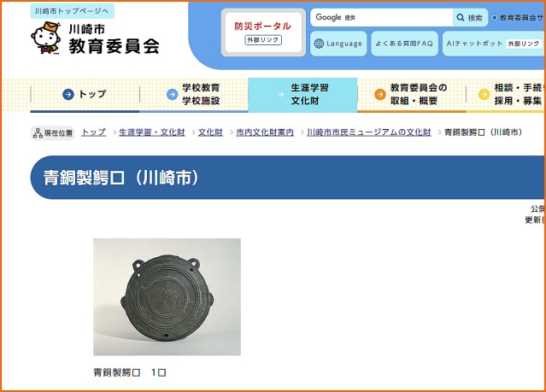Open 文化財 breadcrumb link
Screen dimensions: 546x392
210,132
